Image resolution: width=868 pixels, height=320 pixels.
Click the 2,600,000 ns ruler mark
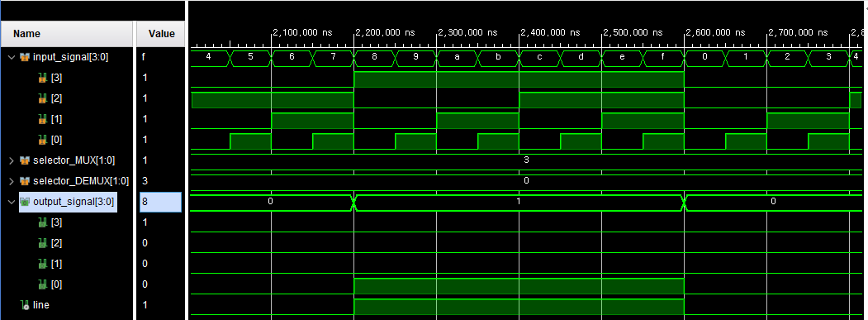pos(716,33)
